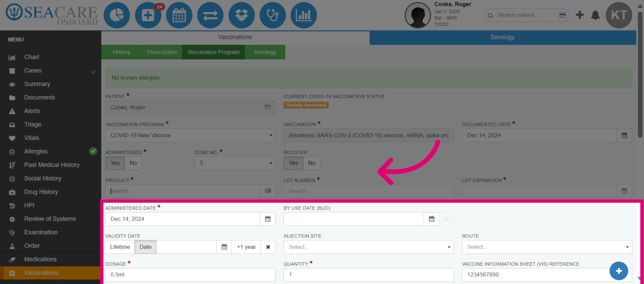Click the Lot Number search field
Viewport: 644px width, 284px height.
369,191
